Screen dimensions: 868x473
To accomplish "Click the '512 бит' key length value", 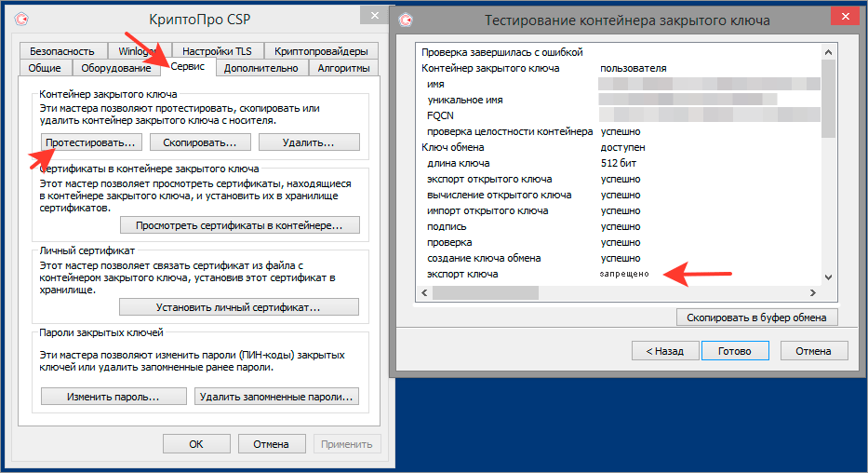I will [x=619, y=163].
